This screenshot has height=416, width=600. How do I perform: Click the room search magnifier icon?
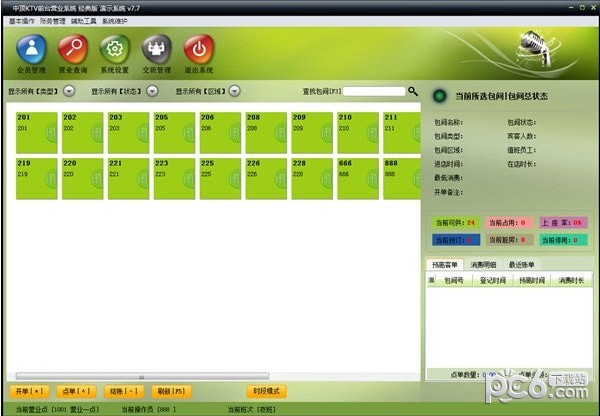[412, 91]
